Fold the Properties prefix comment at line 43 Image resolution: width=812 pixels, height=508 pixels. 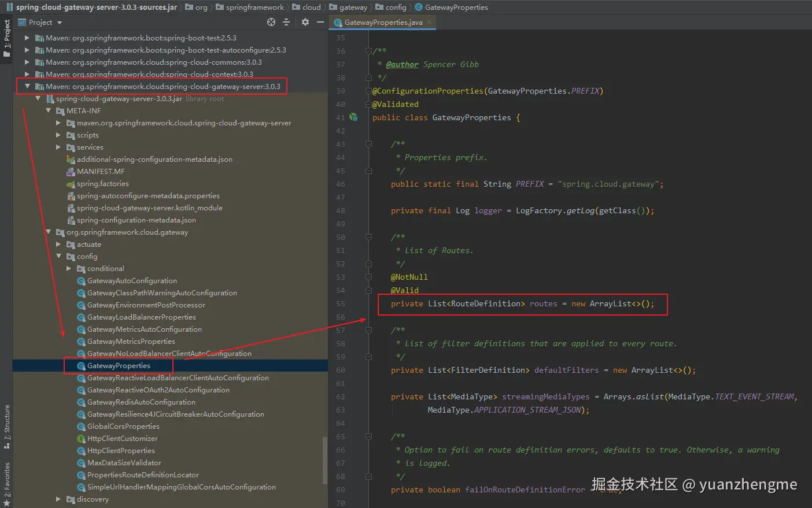pyautogui.click(x=368, y=144)
